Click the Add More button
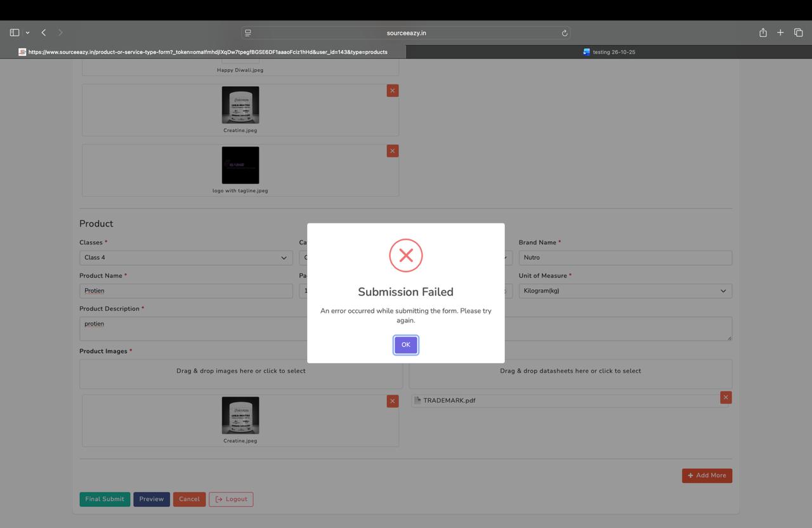 [x=707, y=475]
